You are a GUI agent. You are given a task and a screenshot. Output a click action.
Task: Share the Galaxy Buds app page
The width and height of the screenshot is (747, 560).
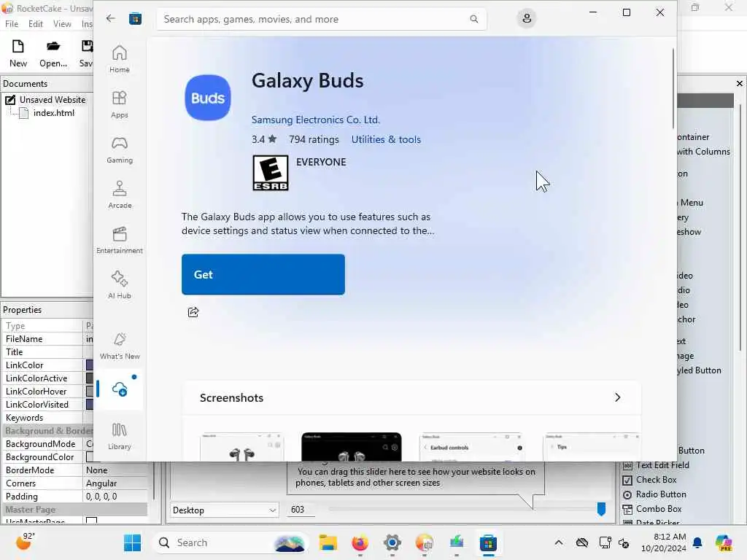pos(193,312)
